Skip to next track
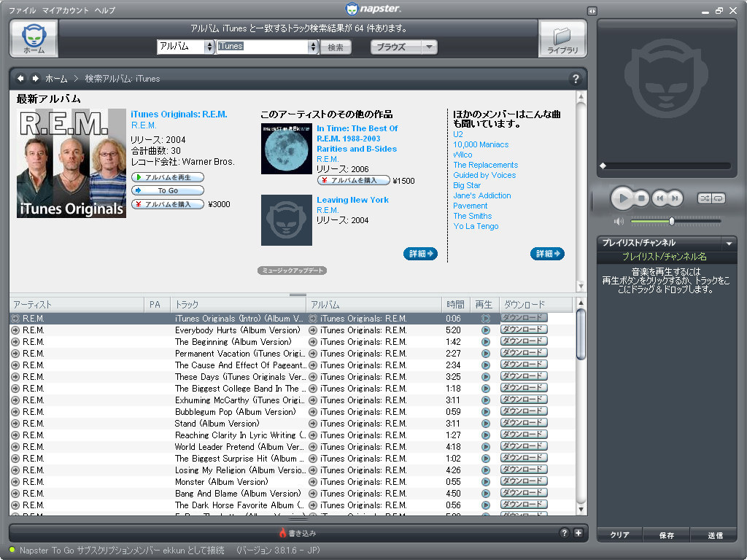Screen dimensions: 747x560 click(x=675, y=198)
